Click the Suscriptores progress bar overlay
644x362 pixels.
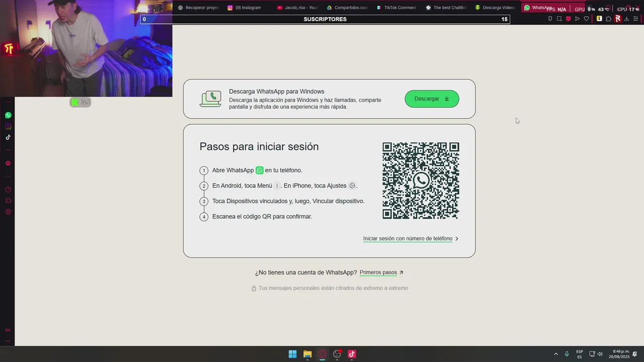click(x=325, y=19)
